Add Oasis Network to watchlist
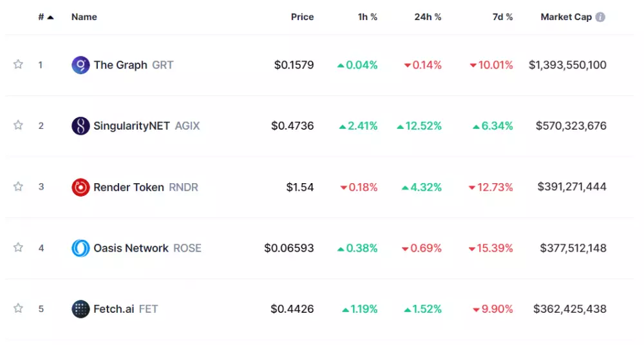 18,248
